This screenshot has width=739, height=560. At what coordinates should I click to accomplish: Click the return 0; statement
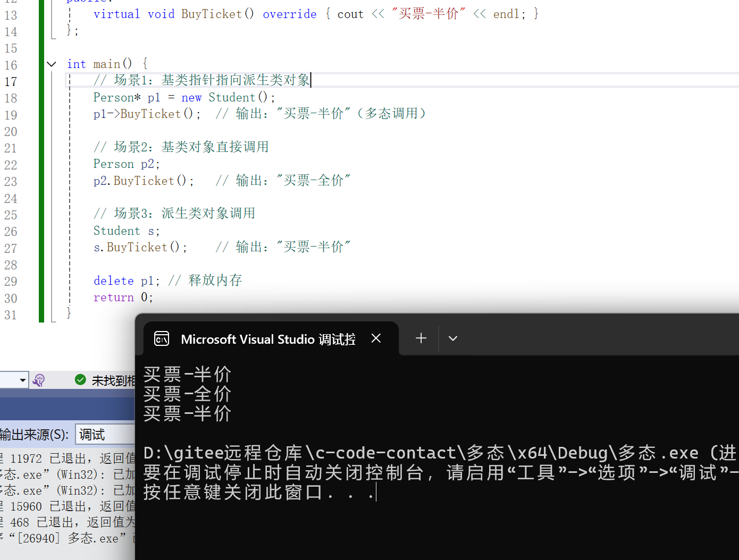click(x=123, y=297)
